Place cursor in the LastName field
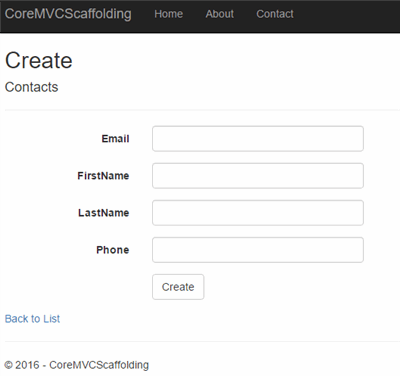 pos(258,213)
